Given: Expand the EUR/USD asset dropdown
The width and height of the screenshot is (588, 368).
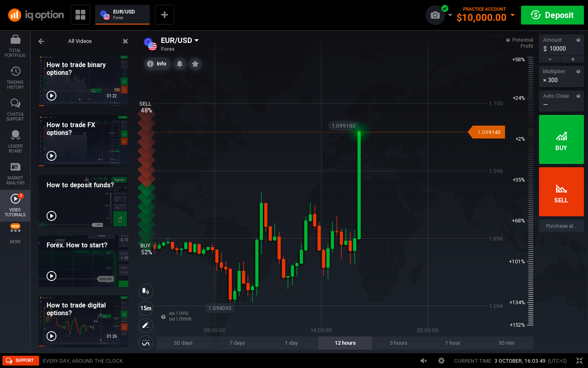Looking at the screenshot, I should coord(197,40).
